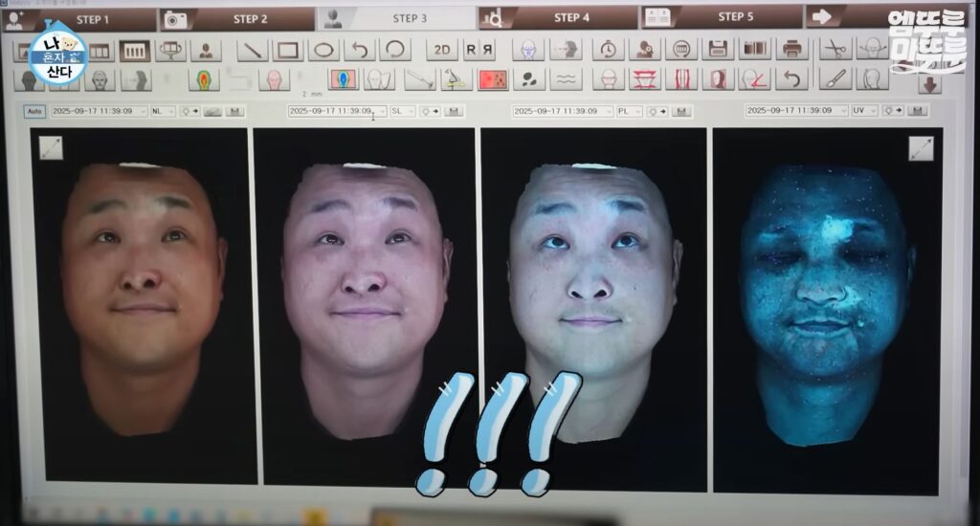Select the line drawing tool

(x=253, y=51)
